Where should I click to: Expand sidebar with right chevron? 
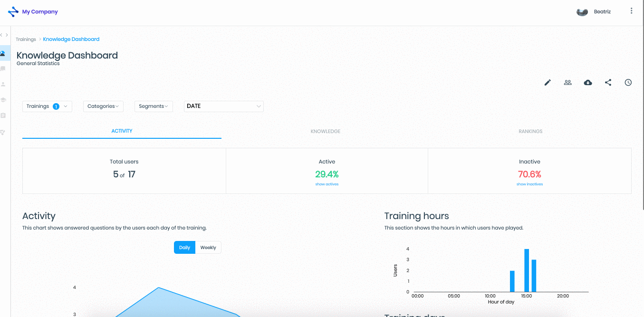[7, 35]
